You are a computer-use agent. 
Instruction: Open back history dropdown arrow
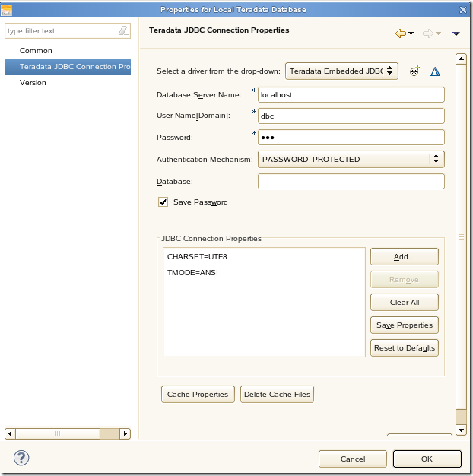coord(411,33)
